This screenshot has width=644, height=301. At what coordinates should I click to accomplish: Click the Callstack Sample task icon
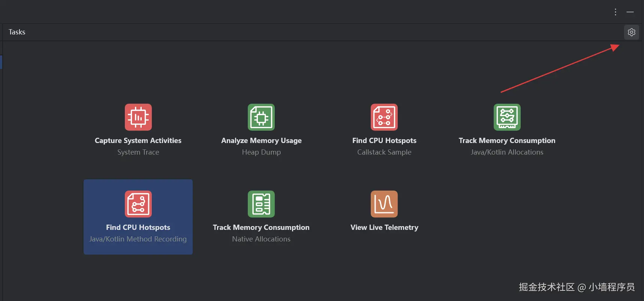(x=384, y=117)
